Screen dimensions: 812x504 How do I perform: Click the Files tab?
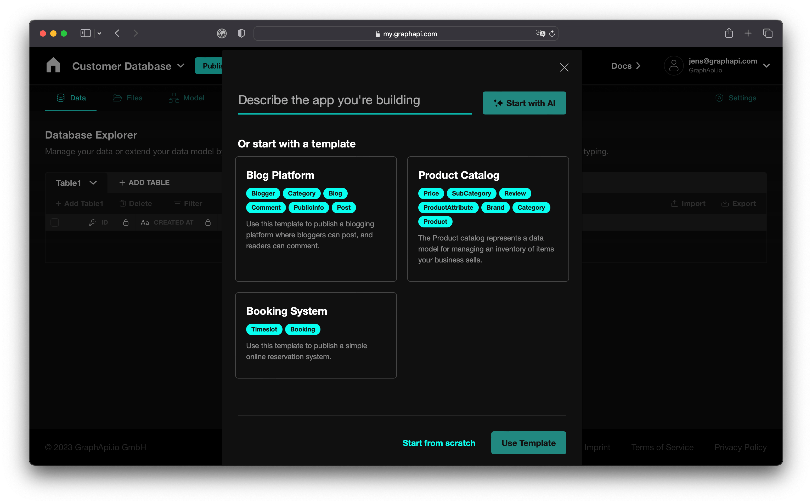pyautogui.click(x=135, y=98)
